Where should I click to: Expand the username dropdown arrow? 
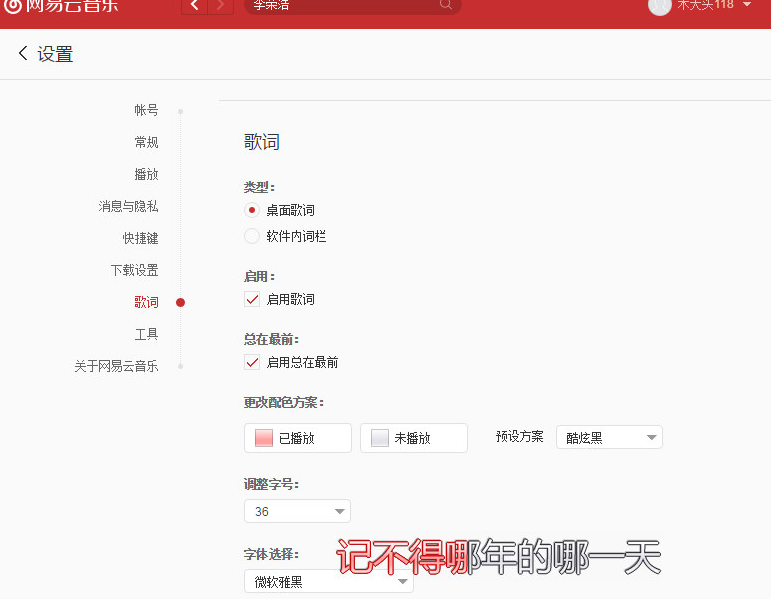(x=747, y=4)
